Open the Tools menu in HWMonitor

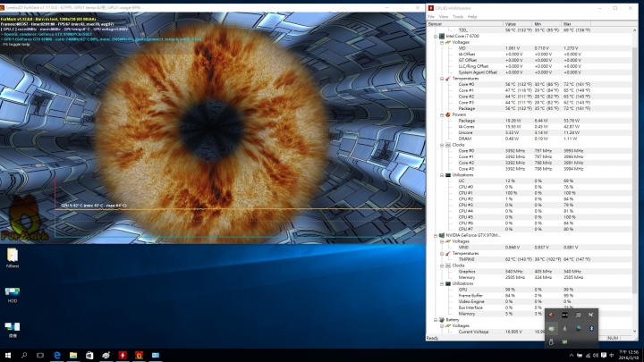(x=458, y=16)
